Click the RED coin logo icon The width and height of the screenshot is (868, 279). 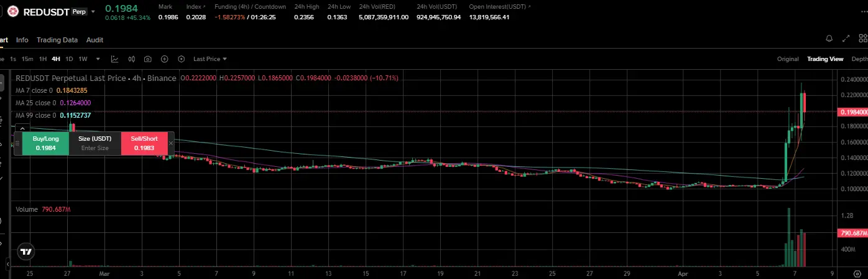[12, 12]
